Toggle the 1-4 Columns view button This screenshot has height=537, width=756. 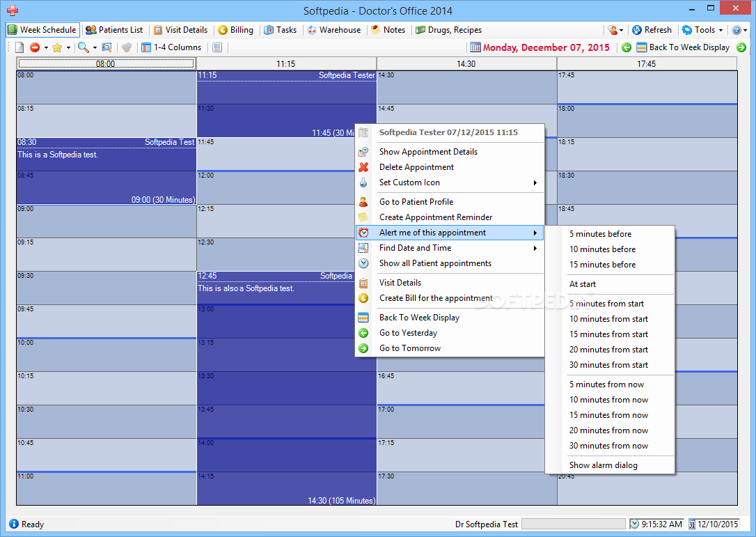tap(172, 47)
